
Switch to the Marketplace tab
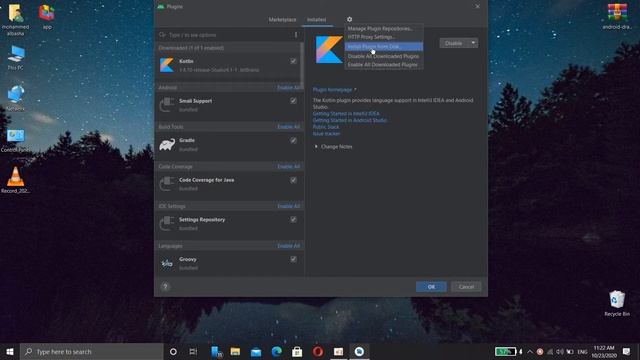pyautogui.click(x=282, y=20)
